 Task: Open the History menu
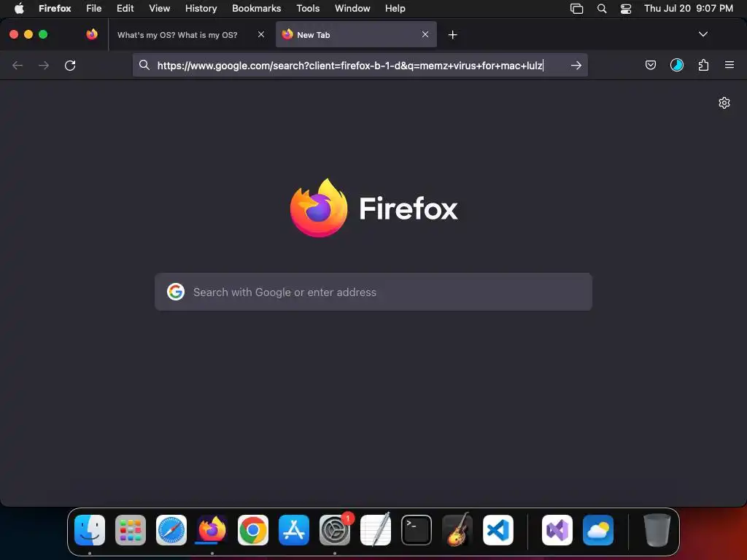pyautogui.click(x=201, y=8)
